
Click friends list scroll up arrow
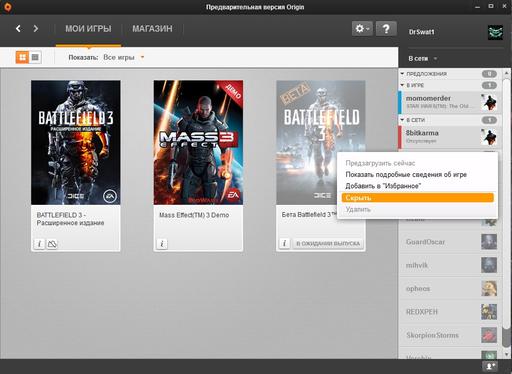point(506,72)
